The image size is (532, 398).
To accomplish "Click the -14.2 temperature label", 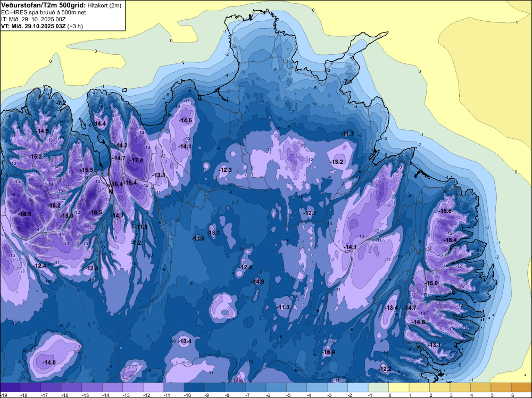I will click(121, 146).
